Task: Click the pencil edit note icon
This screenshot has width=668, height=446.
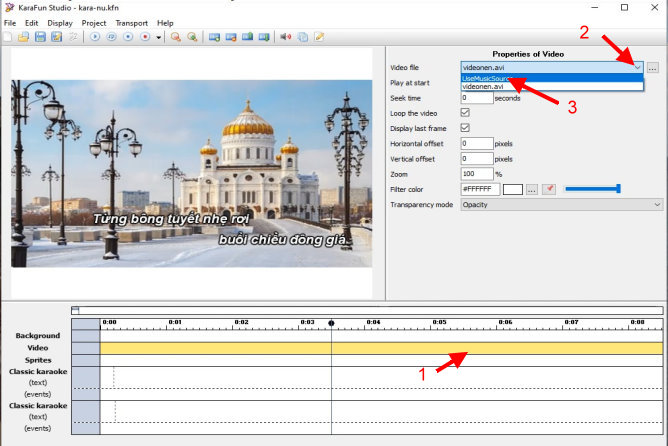Action: 320,37
